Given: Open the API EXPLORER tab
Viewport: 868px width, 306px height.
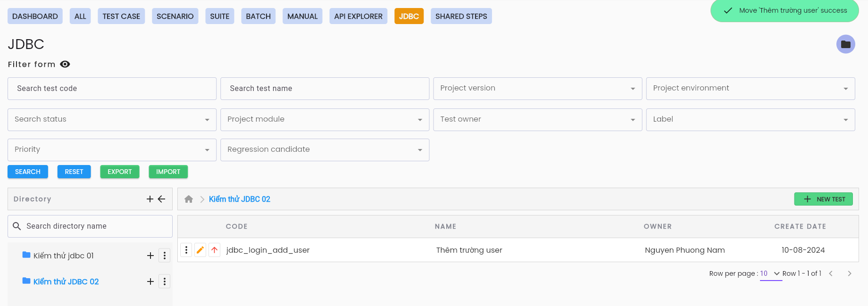Looking at the screenshot, I should pos(359,16).
